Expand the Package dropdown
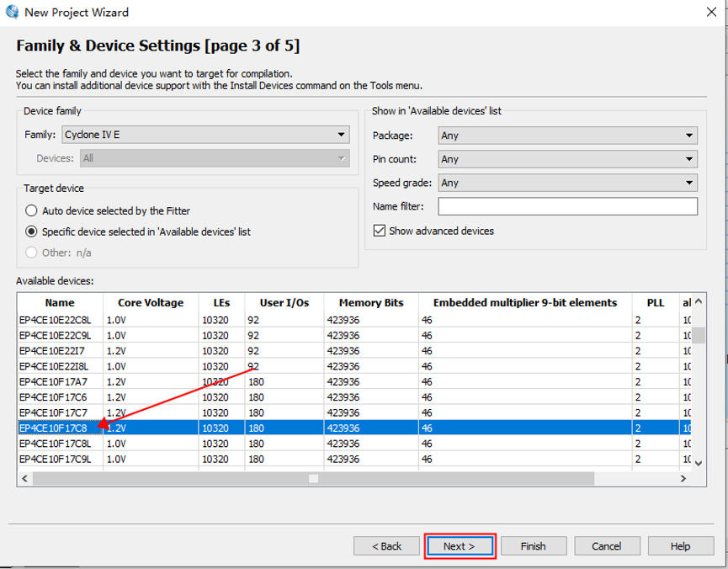Viewport: 728px width, 569px height. pyautogui.click(x=567, y=136)
